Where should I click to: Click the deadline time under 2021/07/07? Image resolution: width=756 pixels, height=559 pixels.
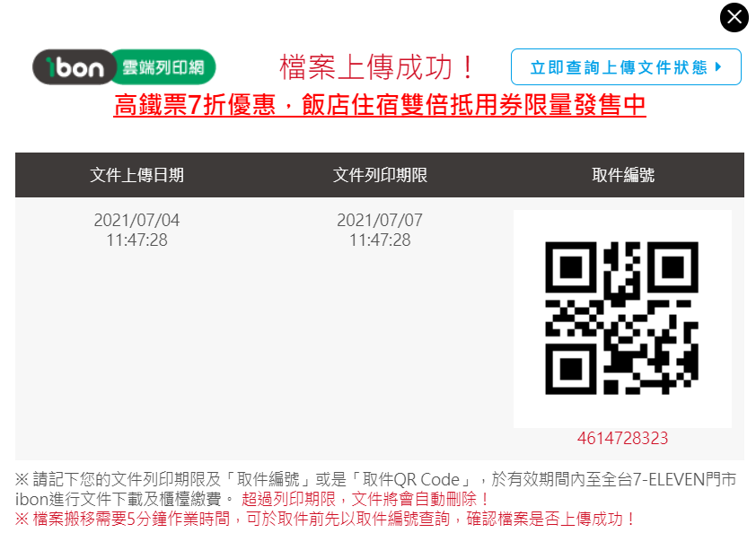click(x=380, y=240)
